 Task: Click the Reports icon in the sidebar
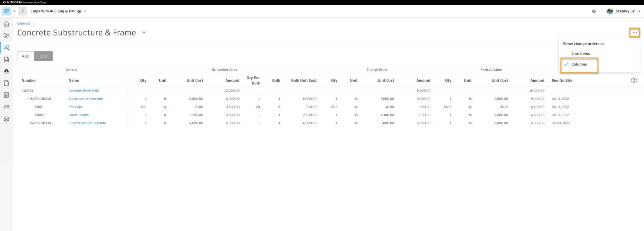6,95
